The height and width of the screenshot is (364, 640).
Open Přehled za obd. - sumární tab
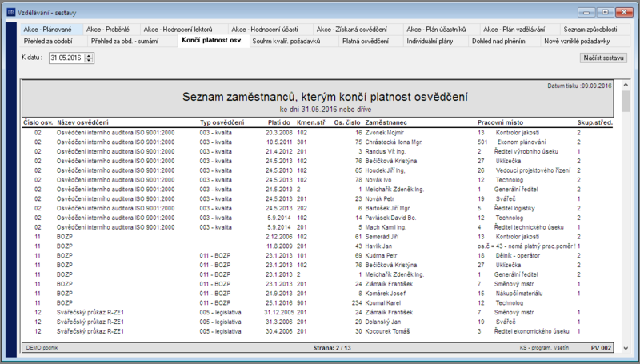pyautogui.click(x=132, y=42)
